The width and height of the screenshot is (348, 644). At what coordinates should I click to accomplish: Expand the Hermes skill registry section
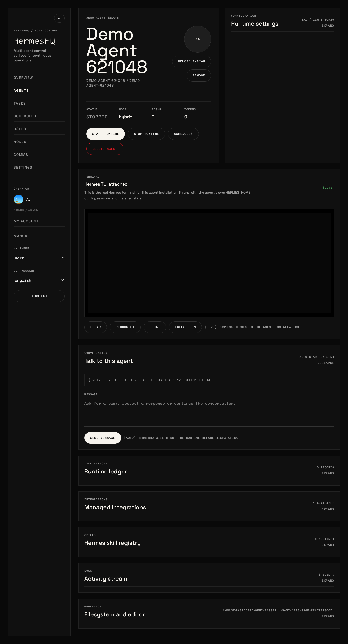tap(327, 545)
